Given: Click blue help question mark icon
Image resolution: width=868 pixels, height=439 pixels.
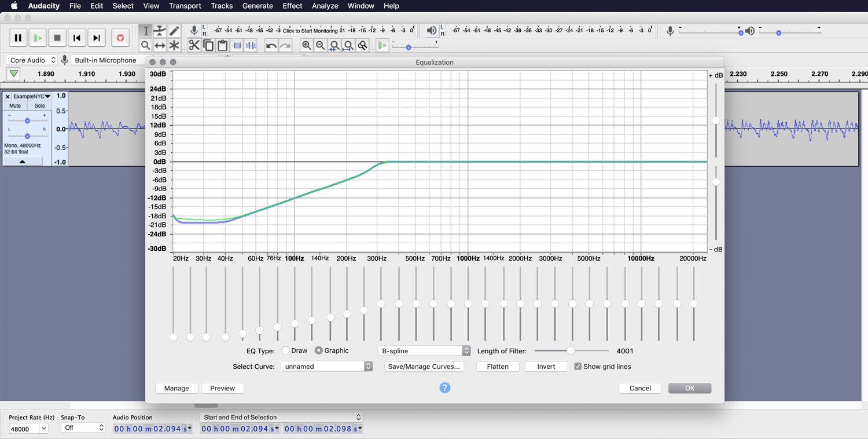Looking at the screenshot, I should tap(444, 387).
